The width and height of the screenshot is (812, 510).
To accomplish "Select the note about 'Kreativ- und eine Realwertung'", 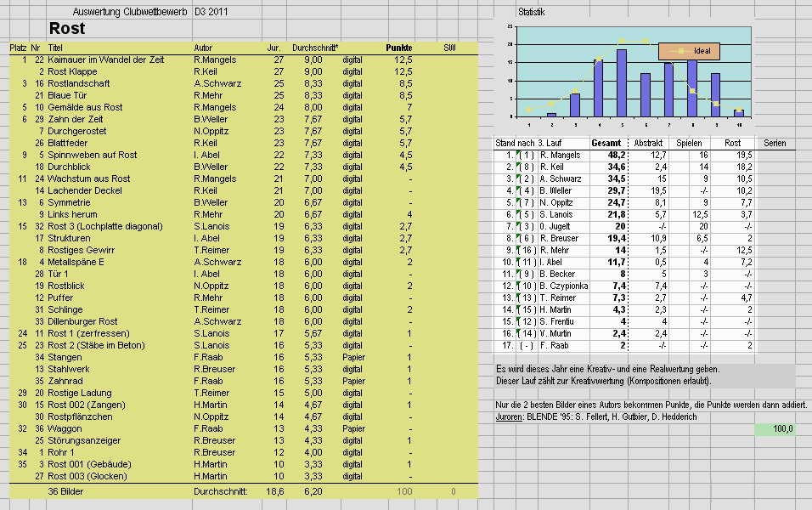I will point(608,370).
